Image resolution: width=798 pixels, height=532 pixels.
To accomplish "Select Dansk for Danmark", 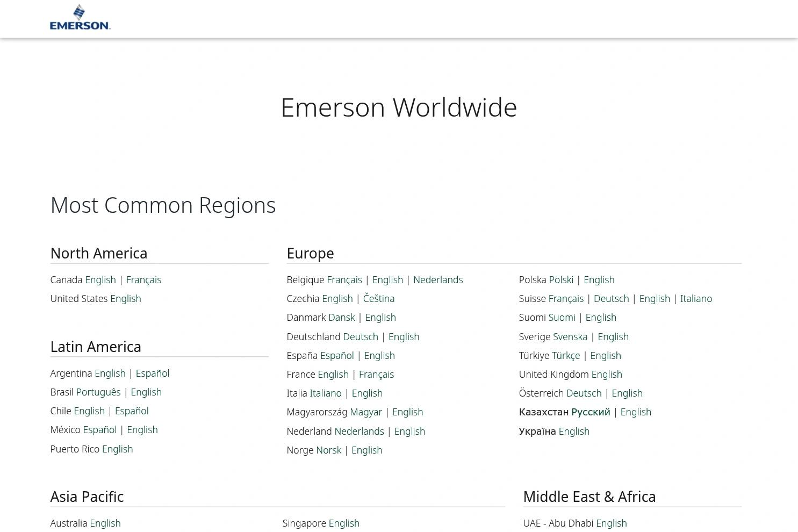I will coord(342,317).
